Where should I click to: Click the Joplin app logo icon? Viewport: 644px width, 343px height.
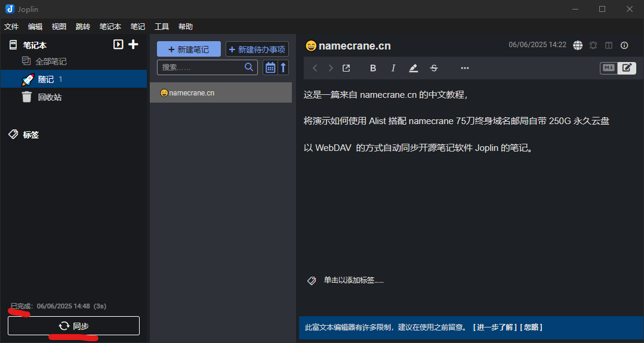[x=10, y=9]
